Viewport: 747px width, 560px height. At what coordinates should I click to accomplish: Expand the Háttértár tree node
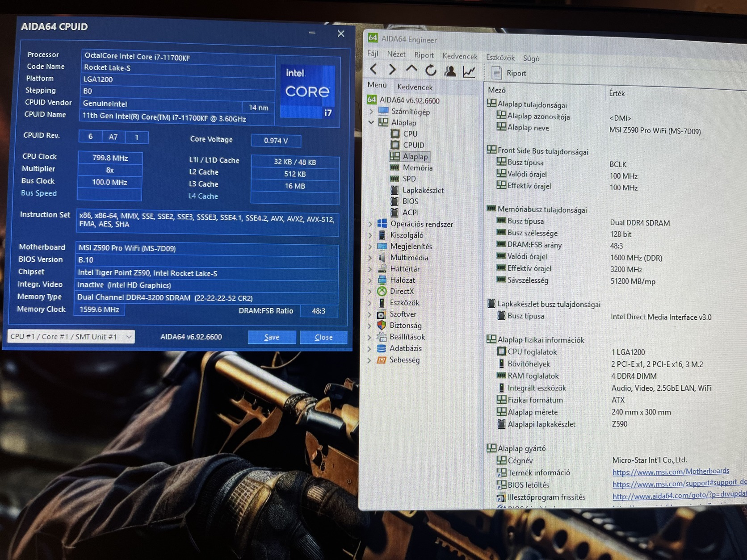pyautogui.click(x=370, y=269)
